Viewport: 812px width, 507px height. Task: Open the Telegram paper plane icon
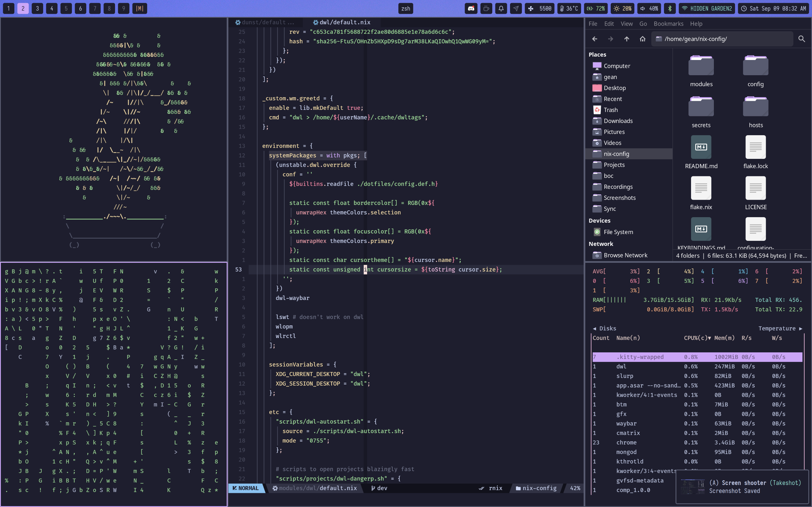(x=516, y=8)
